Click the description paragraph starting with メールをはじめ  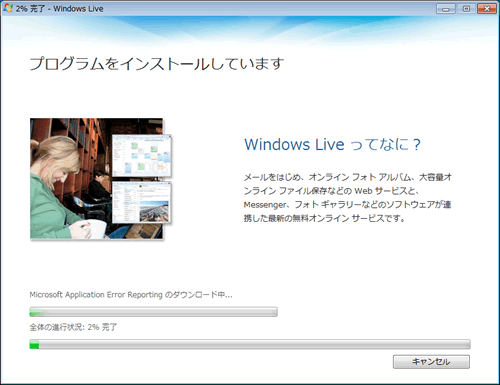[x=348, y=198]
